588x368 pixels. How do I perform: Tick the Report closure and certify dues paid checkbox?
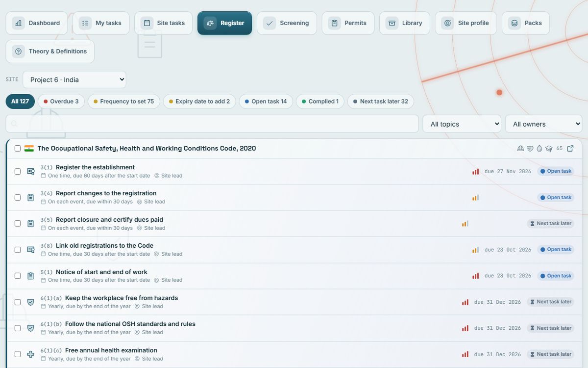pos(18,223)
